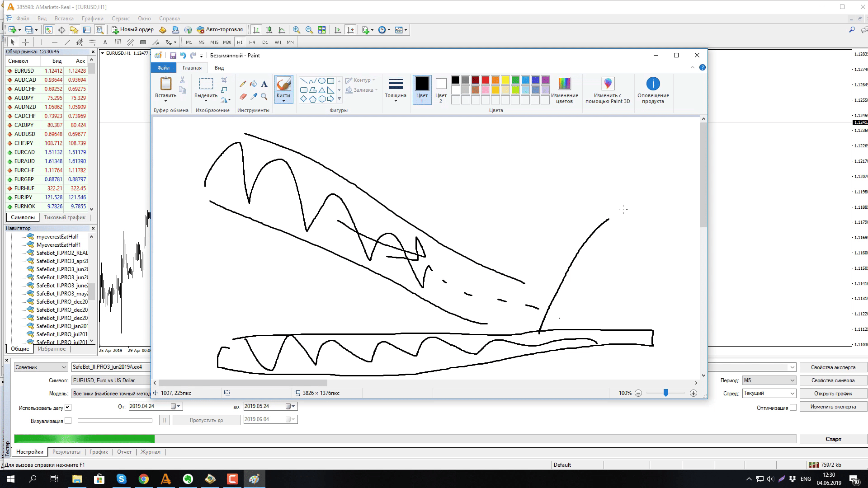Image resolution: width=868 pixels, height=488 pixels.
Task: Enable the 'Визуализация' checkbox
Action: click(68, 421)
